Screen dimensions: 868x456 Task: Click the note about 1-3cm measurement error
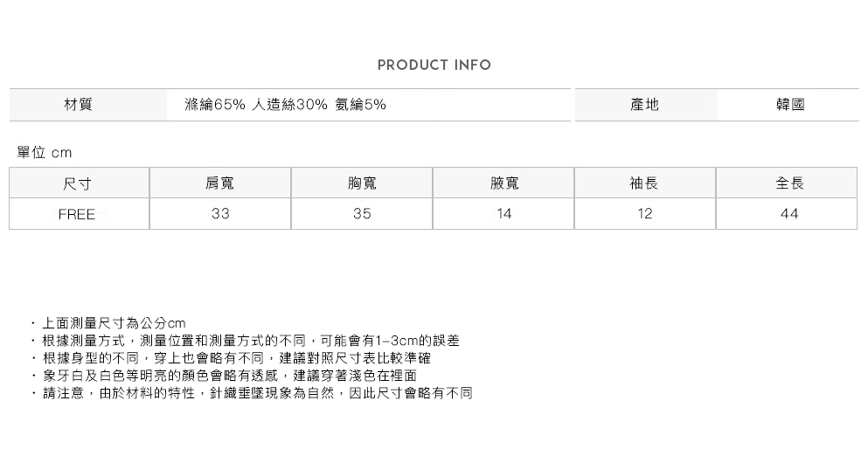[250, 341]
